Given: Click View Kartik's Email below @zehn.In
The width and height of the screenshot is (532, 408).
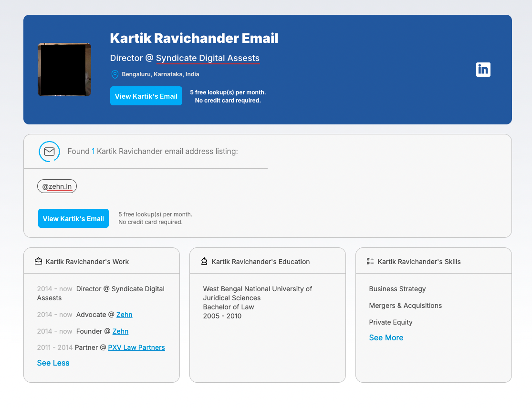Looking at the screenshot, I should 73,218.
